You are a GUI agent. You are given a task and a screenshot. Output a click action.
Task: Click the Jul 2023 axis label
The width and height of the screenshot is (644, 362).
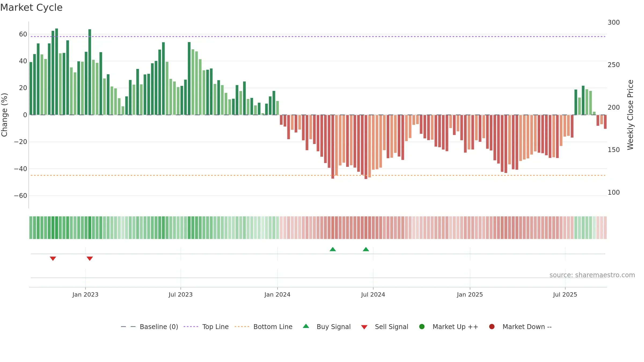pos(181,295)
